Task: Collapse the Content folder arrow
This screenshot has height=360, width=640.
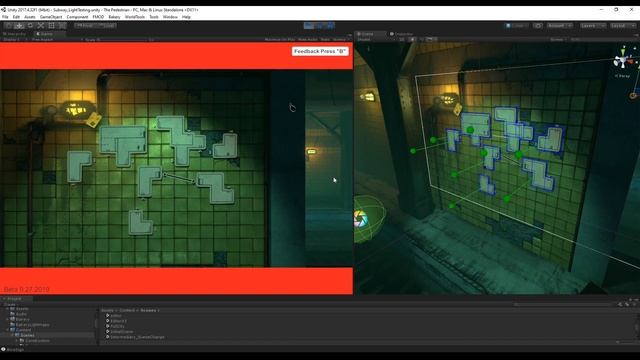Action: pos(7,330)
